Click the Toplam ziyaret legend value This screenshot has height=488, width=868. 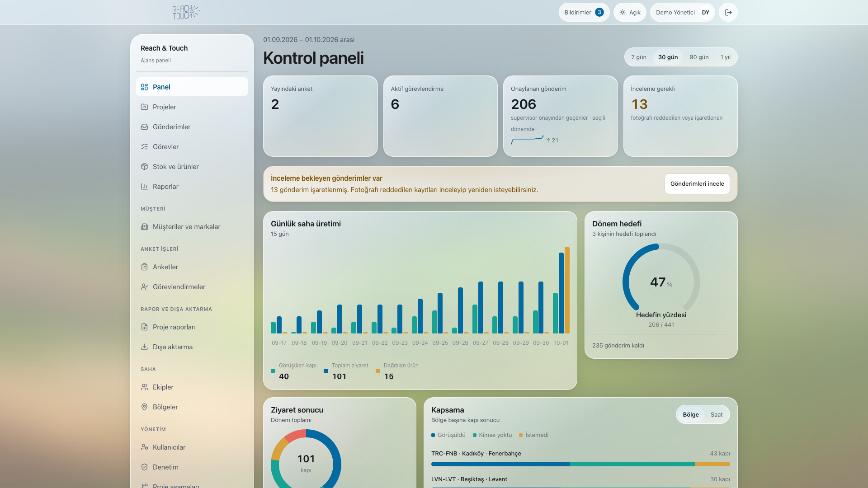(x=339, y=376)
